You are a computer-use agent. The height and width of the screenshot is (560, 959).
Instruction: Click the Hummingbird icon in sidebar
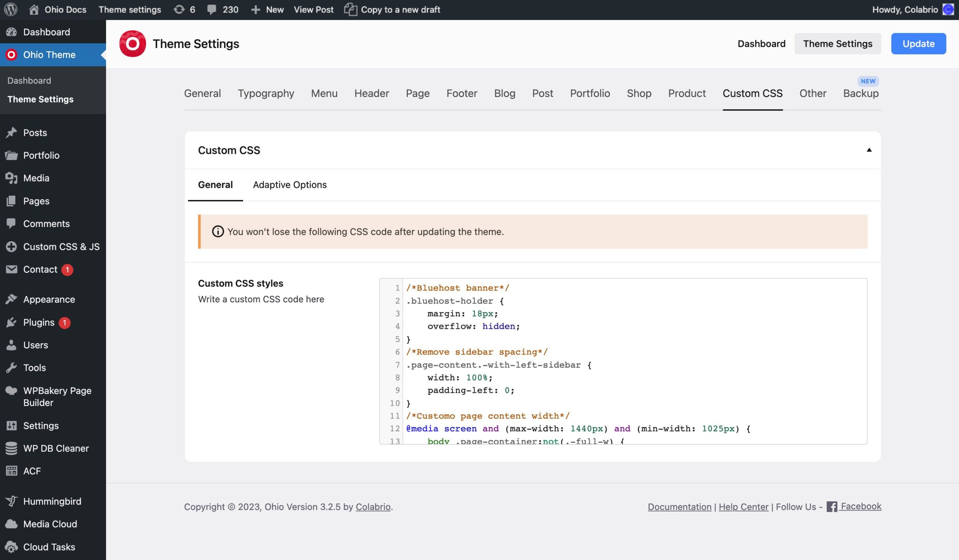11,501
